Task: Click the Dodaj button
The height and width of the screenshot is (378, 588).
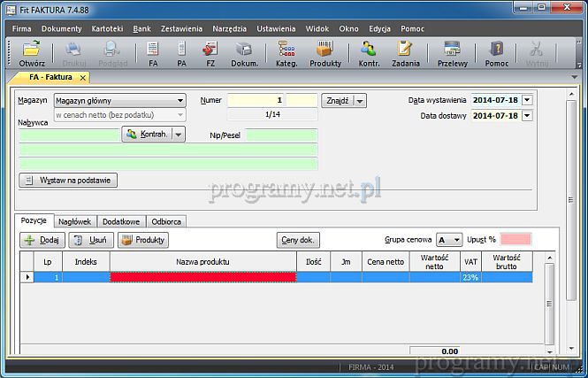Action: [42, 240]
